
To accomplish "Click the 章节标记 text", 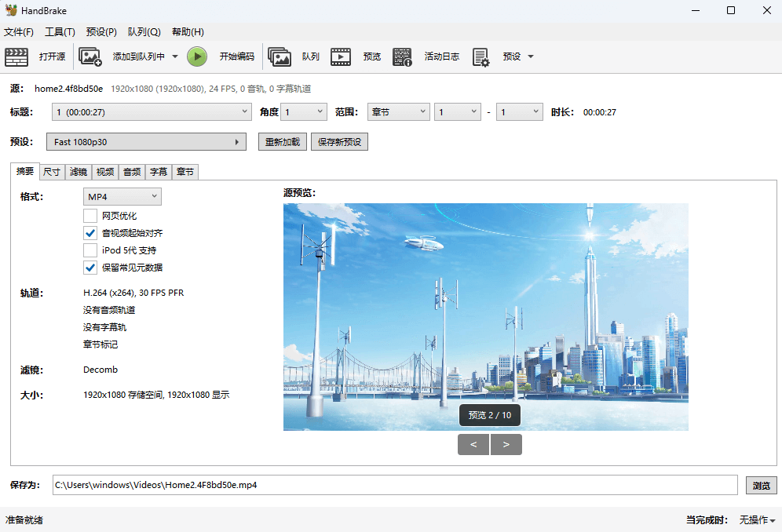I will pos(100,344).
